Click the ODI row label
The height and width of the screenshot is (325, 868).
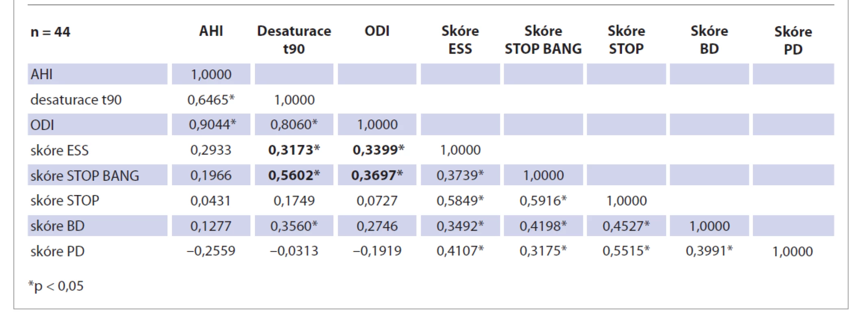click(x=42, y=125)
